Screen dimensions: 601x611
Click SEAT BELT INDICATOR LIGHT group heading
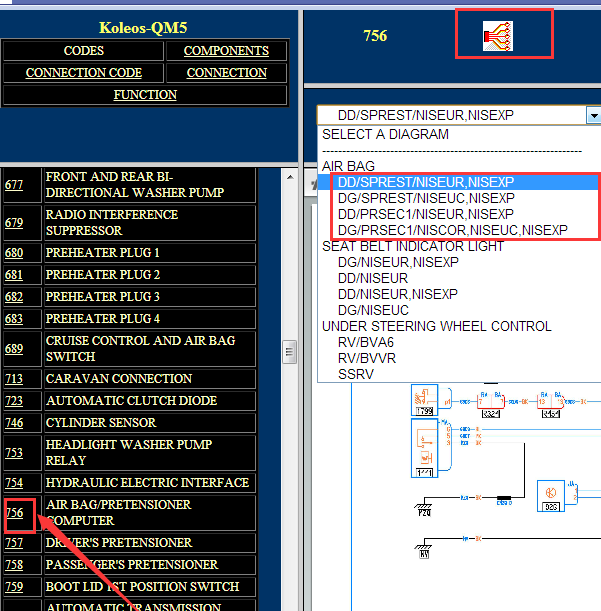click(x=413, y=246)
